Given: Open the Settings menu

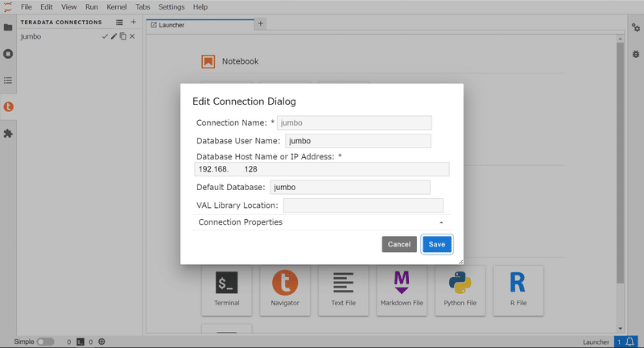Looking at the screenshot, I should 171,7.
